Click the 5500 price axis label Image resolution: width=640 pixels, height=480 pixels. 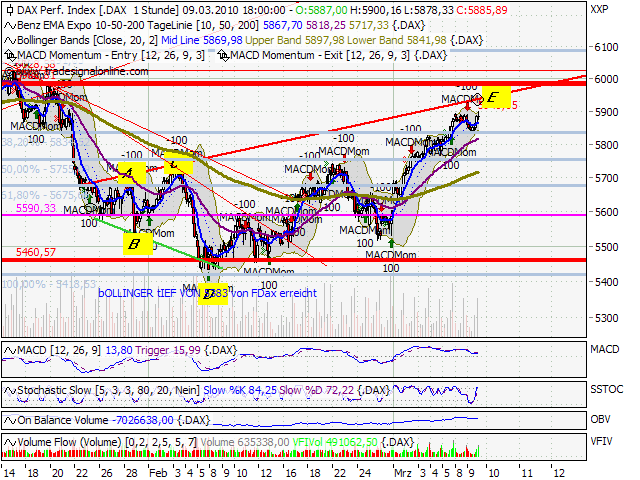(606, 247)
